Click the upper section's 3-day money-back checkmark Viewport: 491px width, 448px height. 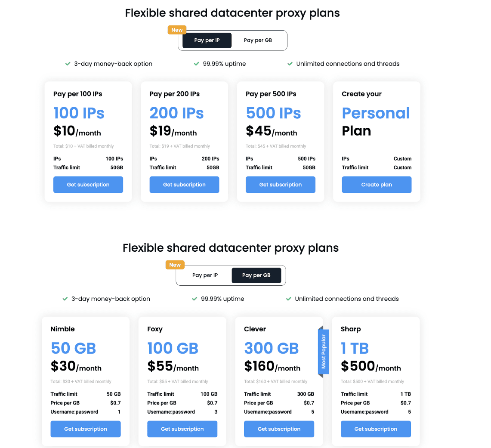(x=68, y=64)
